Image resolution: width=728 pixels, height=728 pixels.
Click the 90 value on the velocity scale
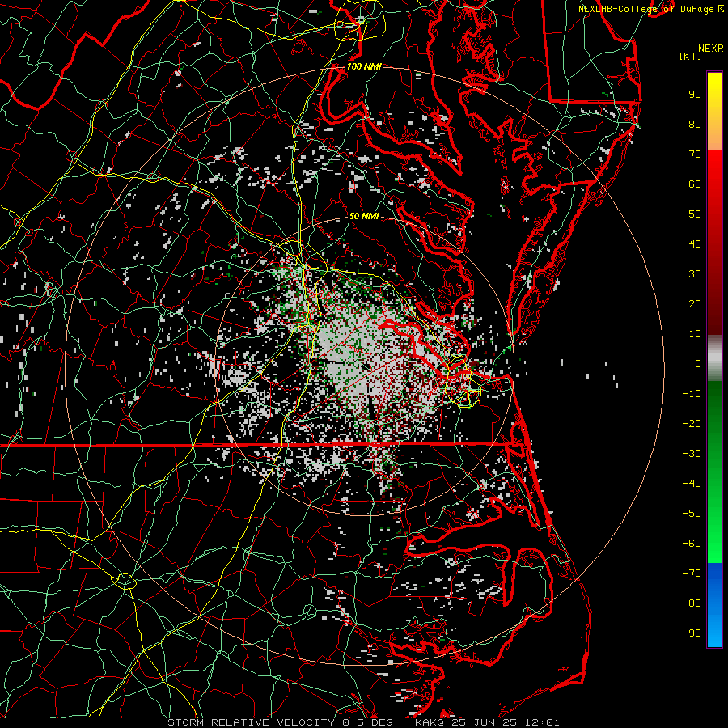695,95
